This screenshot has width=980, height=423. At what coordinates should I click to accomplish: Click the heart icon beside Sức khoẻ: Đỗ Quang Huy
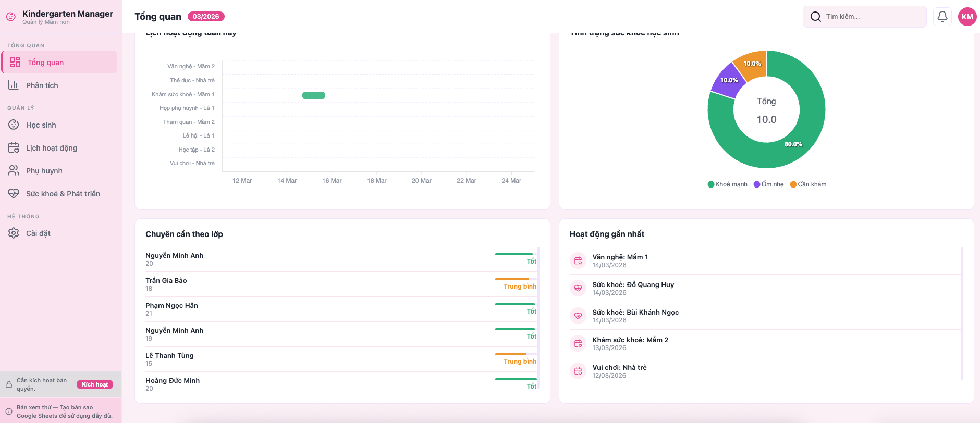coord(578,288)
